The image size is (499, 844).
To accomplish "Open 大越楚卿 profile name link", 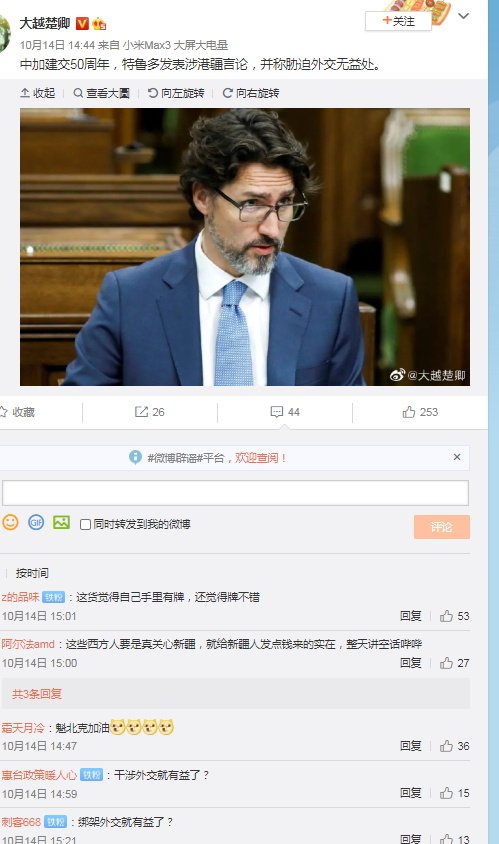I will coord(45,24).
